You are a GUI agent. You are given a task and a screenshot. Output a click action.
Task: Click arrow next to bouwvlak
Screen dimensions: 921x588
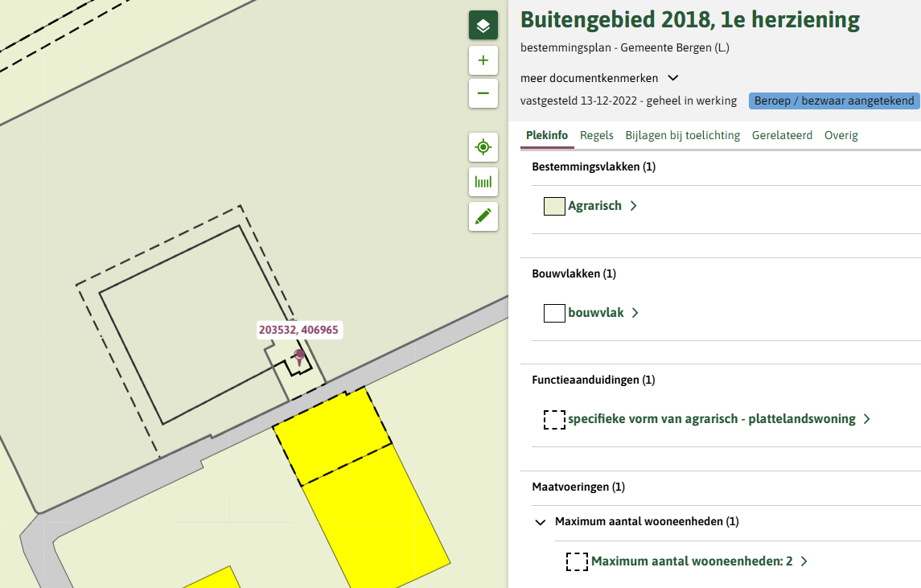[x=635, y=313]
